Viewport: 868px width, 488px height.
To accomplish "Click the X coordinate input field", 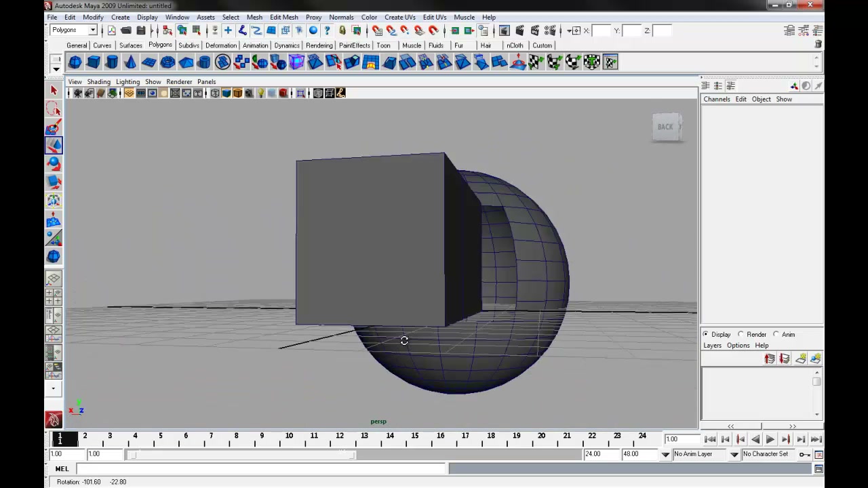I will tap(601, 30).
